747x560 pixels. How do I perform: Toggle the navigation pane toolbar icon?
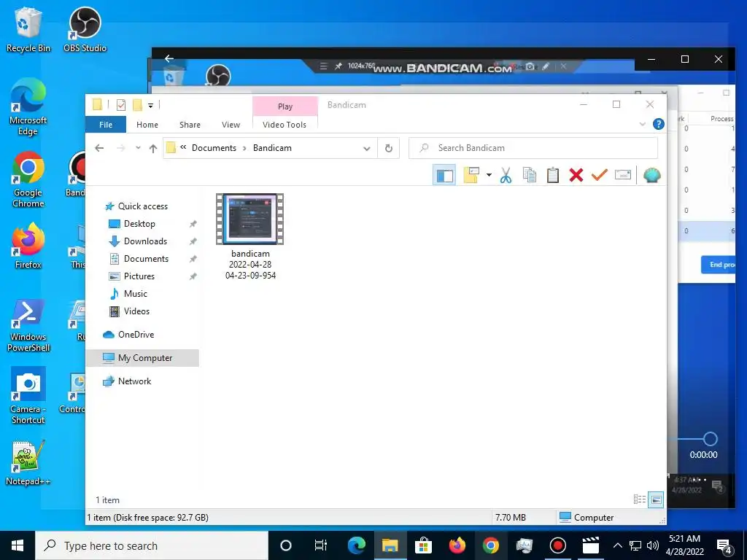point(444,175)
